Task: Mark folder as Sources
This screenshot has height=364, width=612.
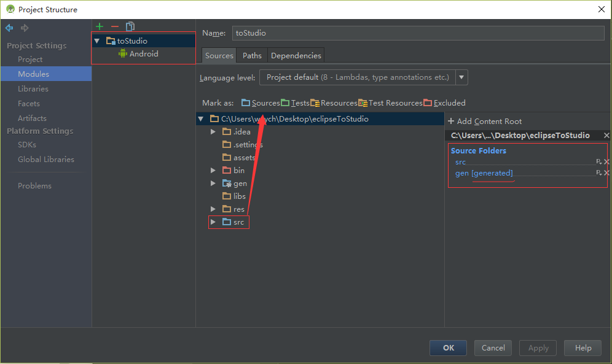Action: [261, 103]
